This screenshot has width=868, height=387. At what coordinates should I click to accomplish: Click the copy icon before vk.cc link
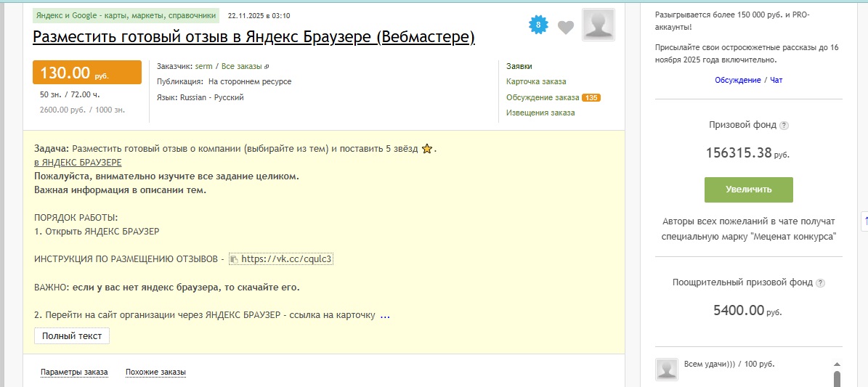tap(234, 259)
